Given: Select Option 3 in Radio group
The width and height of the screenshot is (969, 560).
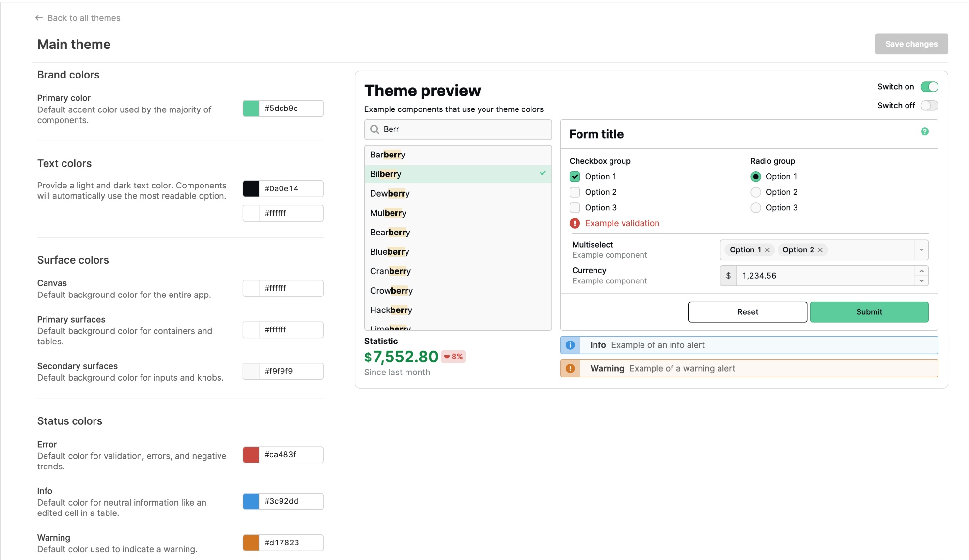Looking at the screenshot, I should click(x=756, y=208).
